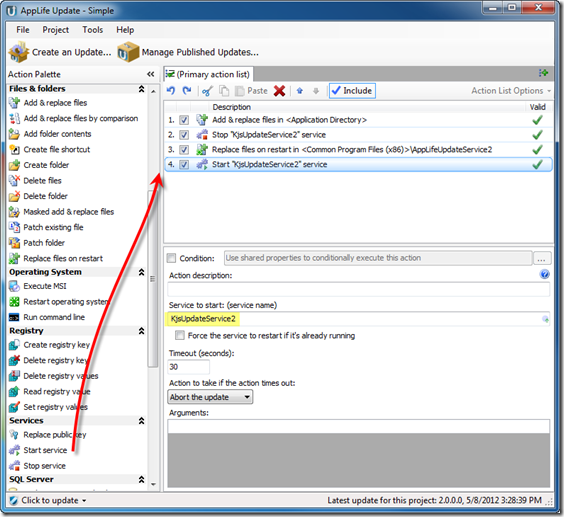
Task: Open the Help menu
Action: pyautogui.click(x=125, y=30)
